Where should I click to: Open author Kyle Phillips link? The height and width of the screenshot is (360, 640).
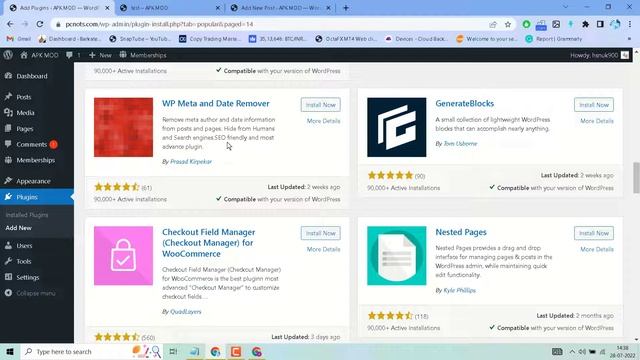[459, 291]
